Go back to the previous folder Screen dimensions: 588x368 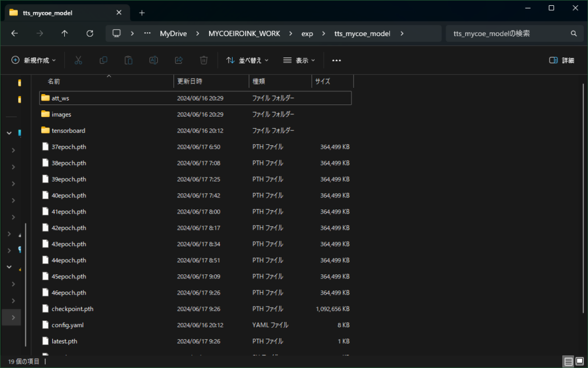pos(14,33)
